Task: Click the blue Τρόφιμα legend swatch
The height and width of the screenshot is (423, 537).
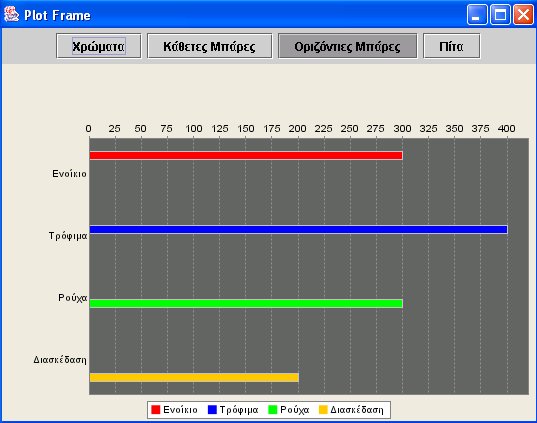Action: [212, 410]
